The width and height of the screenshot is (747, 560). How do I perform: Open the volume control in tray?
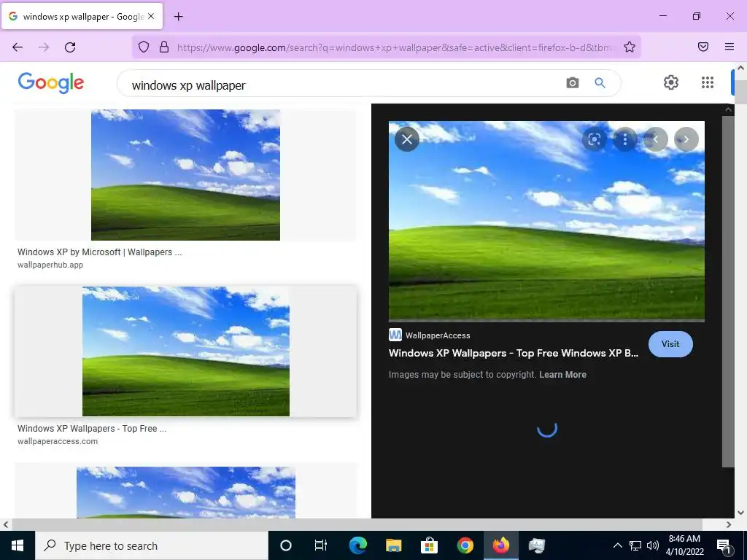pyautogui.click(x=653, y=545)
